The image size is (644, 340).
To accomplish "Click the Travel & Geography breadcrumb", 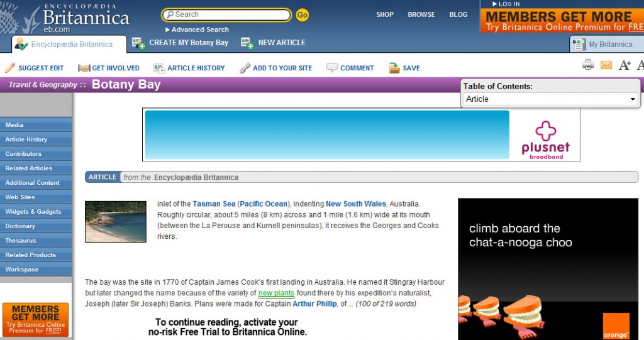I will click(43, 85).
